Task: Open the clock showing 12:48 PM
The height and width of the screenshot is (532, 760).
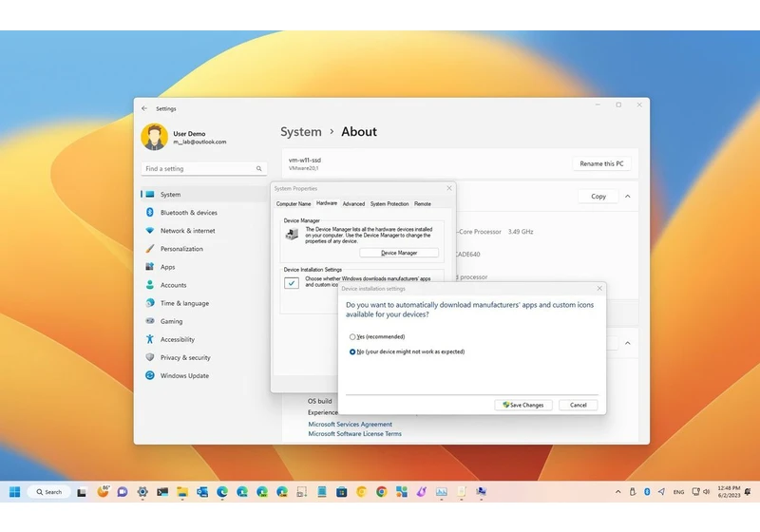Action: [x=729, y=492]
